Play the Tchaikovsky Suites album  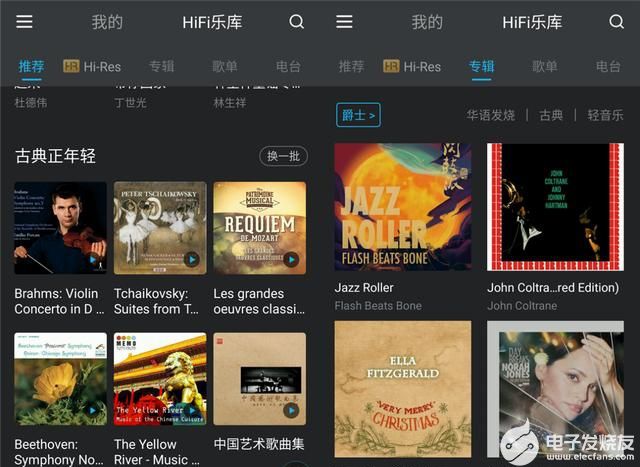coord(192,259)
